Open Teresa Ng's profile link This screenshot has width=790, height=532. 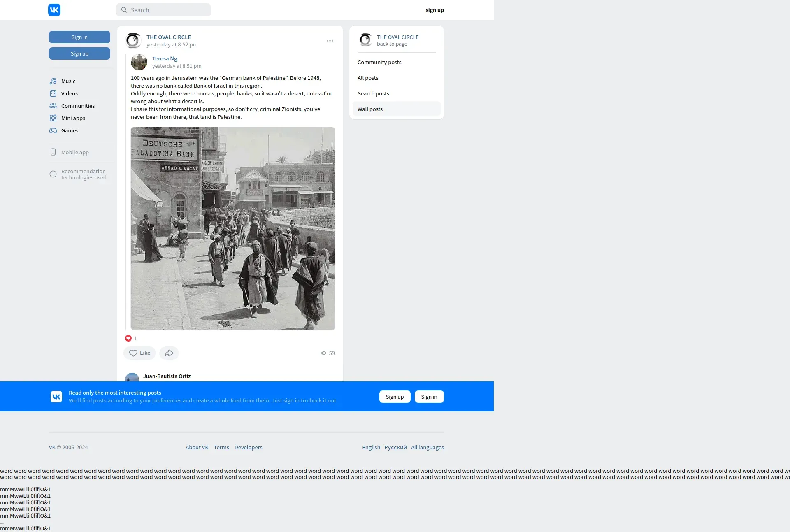pos(165,58)
